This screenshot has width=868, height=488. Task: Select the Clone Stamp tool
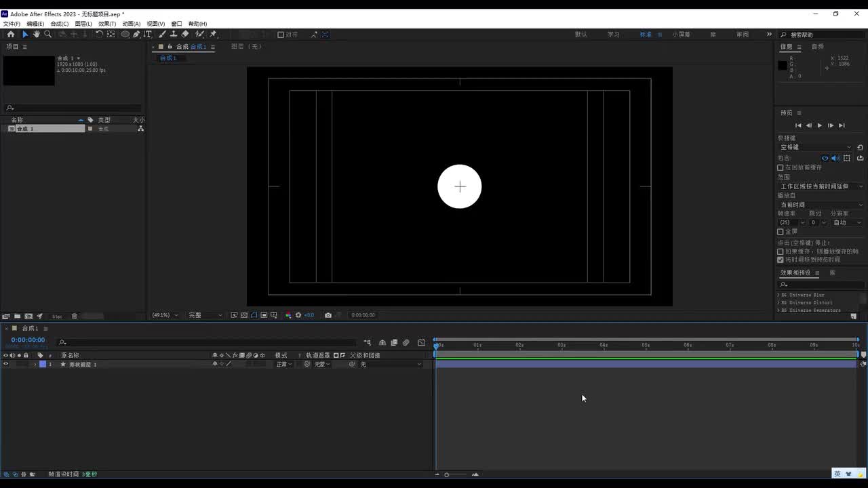(x=174, y=34)
